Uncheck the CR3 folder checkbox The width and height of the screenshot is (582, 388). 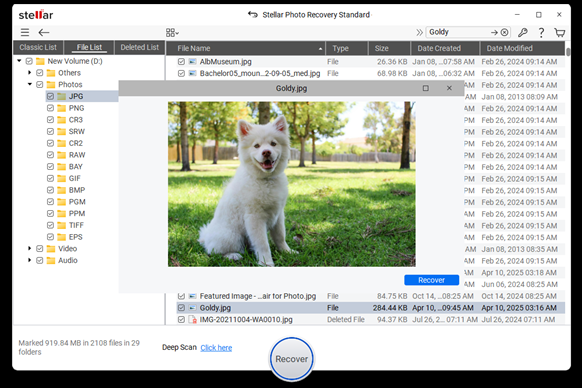click(x=50, y=120)
